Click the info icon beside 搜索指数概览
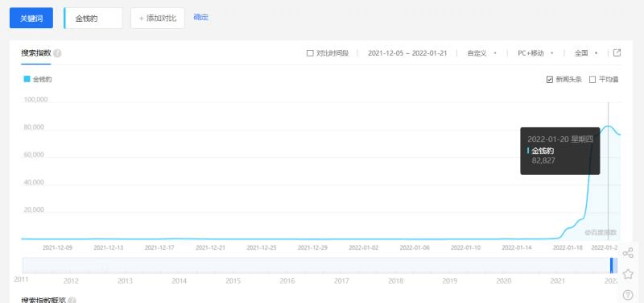This screenshot has height=303, width=644. click(x=72, y=301)
